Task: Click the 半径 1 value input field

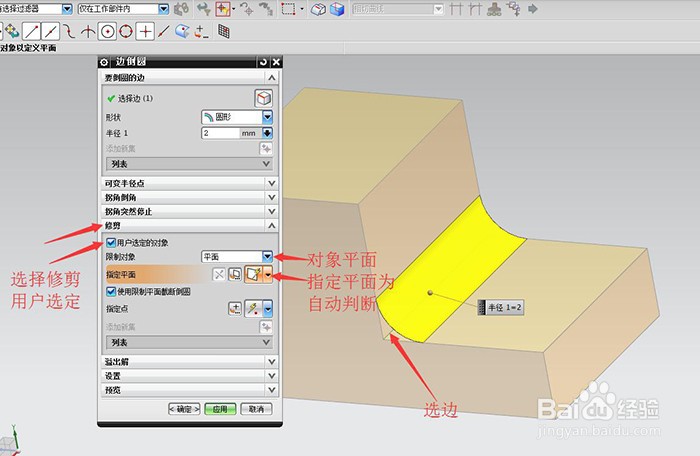Action: [221, 133]
